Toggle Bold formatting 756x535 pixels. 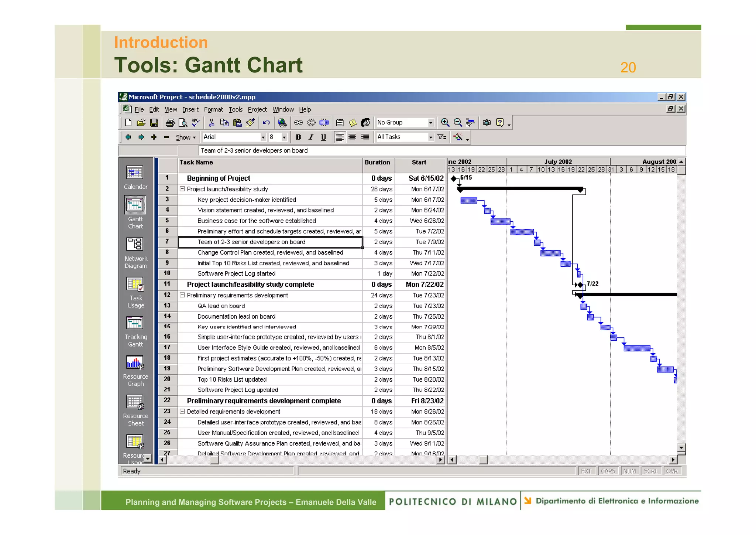tap(298, 137)
